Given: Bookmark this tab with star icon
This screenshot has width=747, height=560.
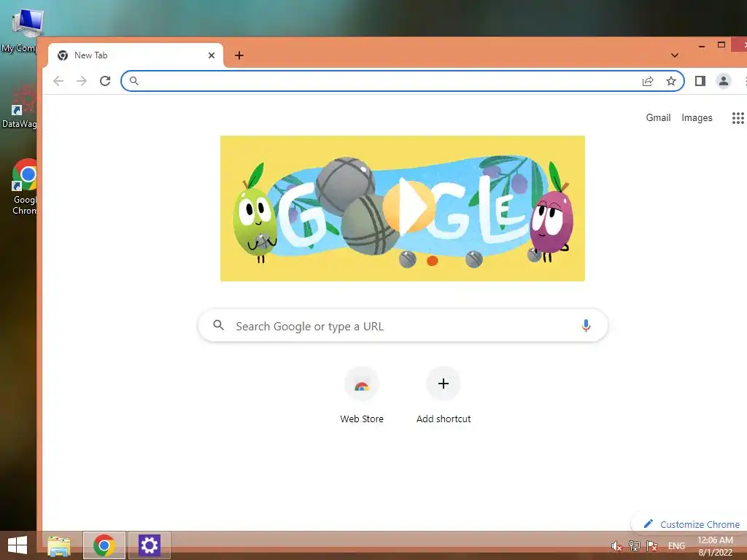Looking at the screenshot, I should pos(671,81).
